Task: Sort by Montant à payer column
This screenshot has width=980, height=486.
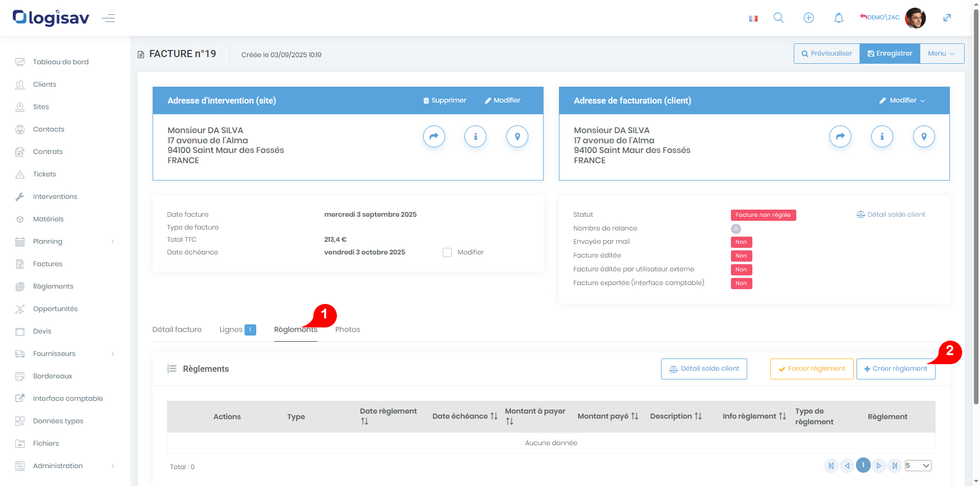Action: coord(509,422)
